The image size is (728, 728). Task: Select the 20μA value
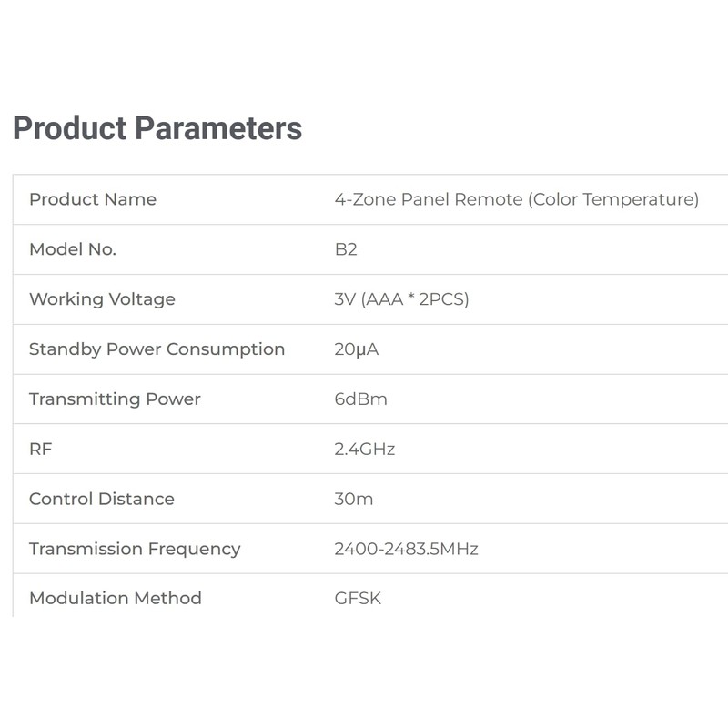[x=357, y=349]
